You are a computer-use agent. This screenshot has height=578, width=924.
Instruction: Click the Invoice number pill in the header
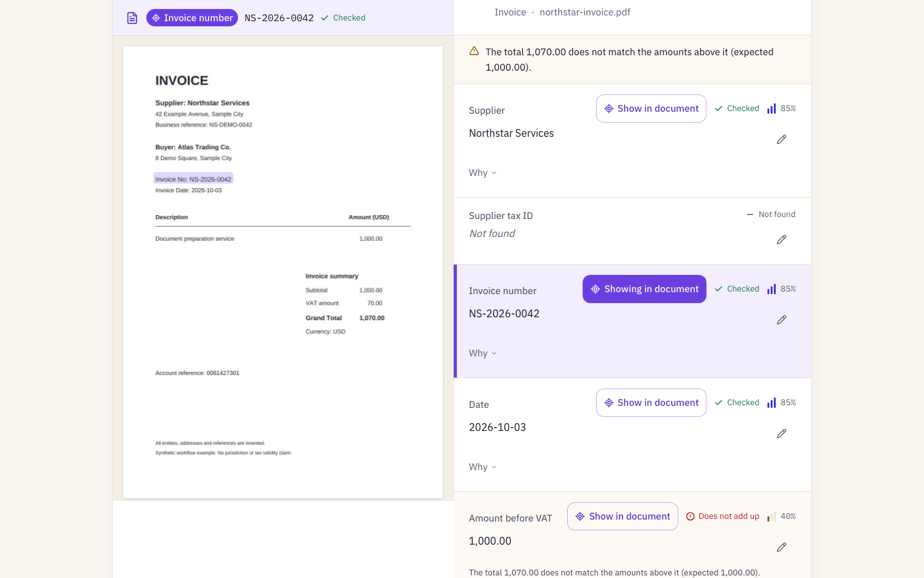192,18
